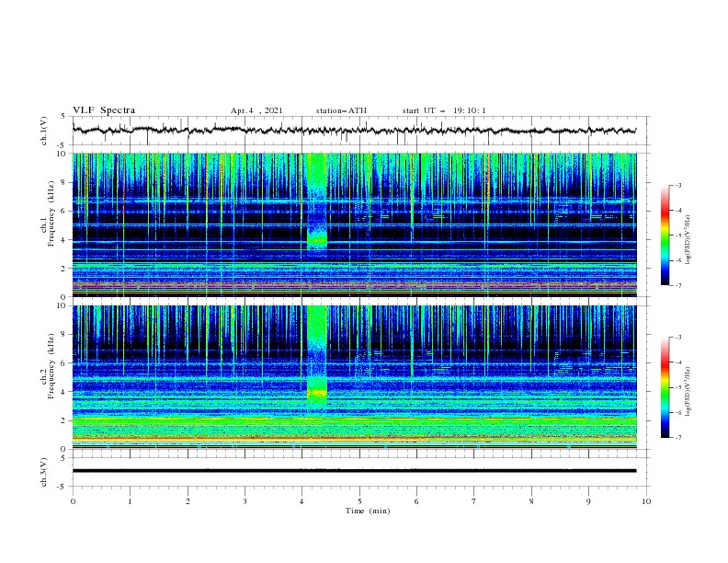Click the "ch.3(V)" axis label
The width and height of the screenshot is (728, 563).
pyautogui.click(x=44, y=472)
